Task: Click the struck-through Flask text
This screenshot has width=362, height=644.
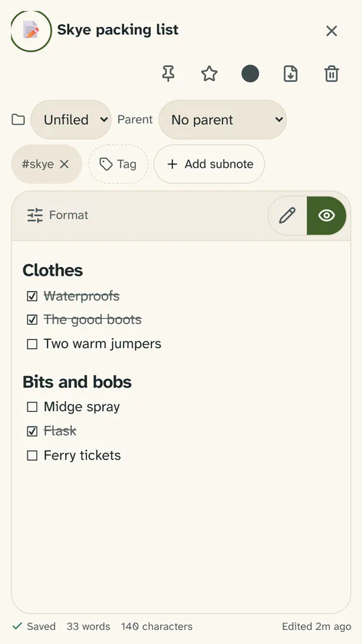Action: tap(60, 431)
